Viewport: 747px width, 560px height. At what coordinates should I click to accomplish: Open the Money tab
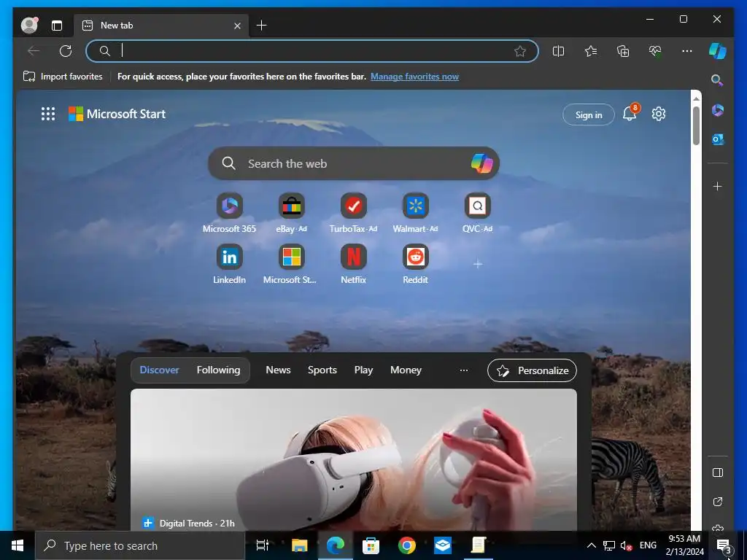(x=406, y=370)
